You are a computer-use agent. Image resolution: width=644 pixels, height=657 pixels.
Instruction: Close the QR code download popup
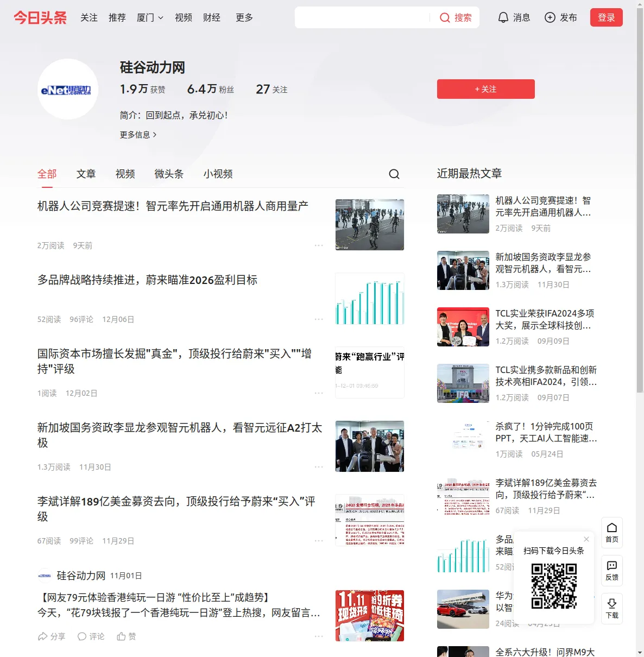[586, 539]
